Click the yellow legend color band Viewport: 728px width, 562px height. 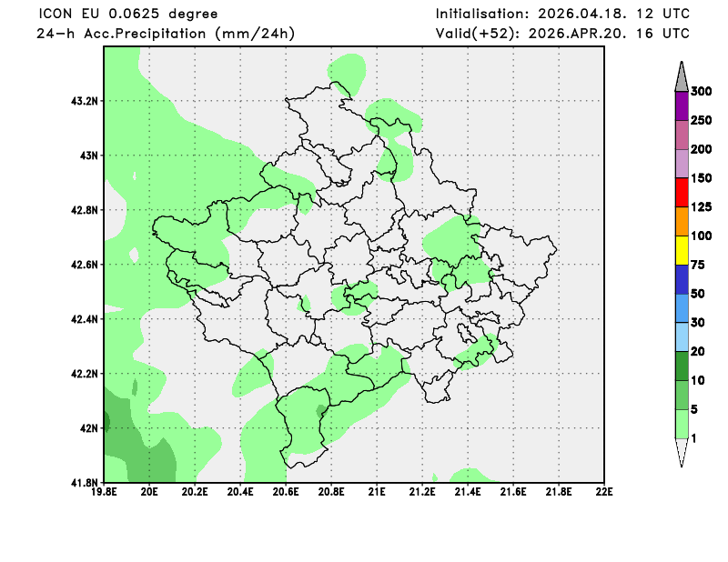682,250
